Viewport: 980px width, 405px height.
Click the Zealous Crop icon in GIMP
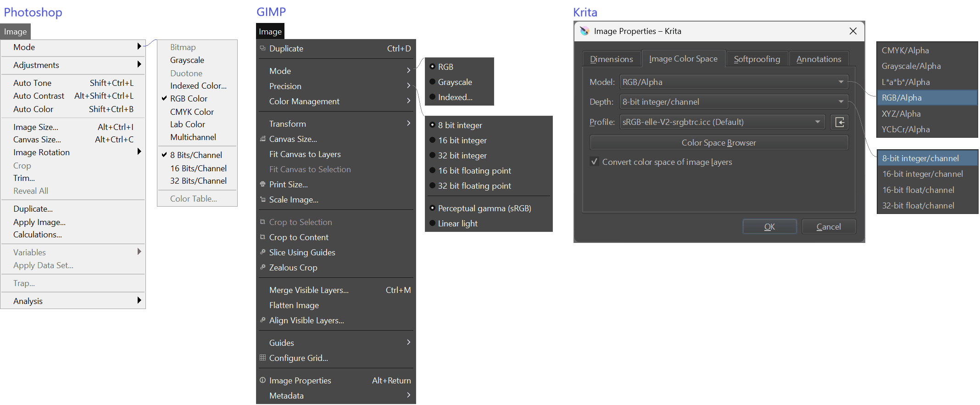262,267
